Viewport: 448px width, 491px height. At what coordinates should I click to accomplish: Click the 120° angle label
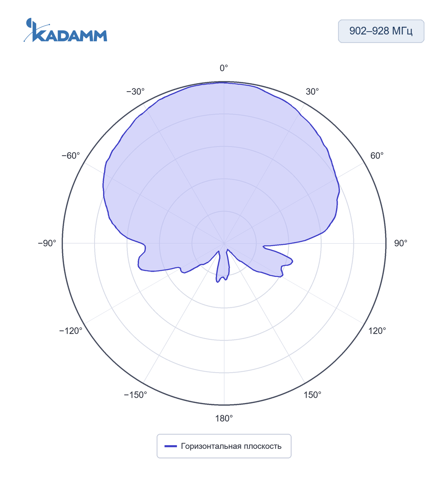coord(377,331)
